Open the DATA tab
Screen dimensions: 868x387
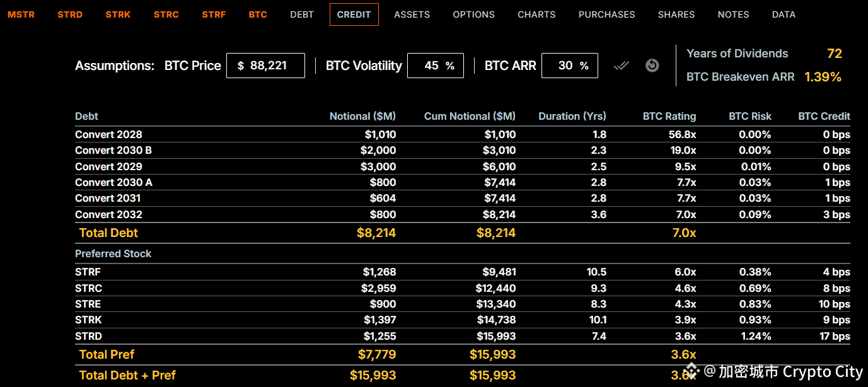point(784,14)
